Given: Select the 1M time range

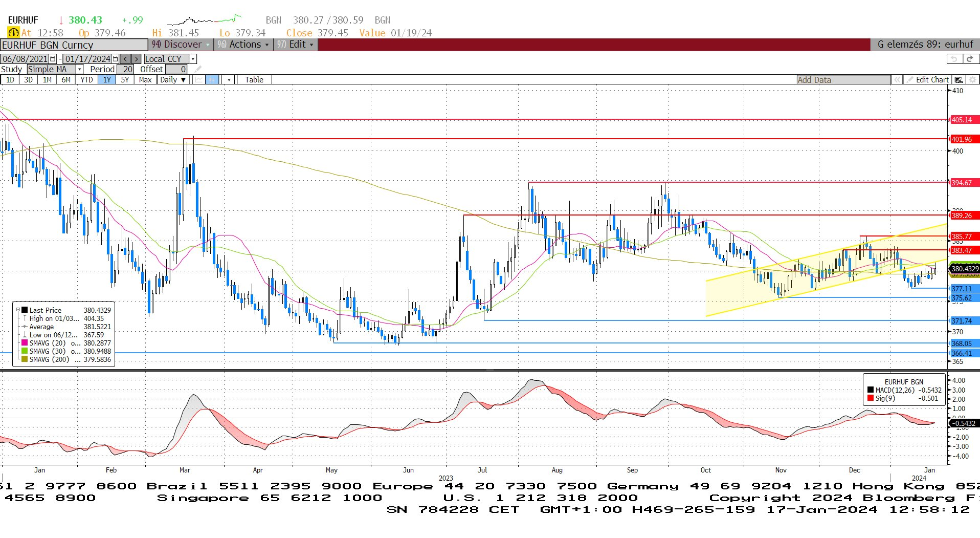Looking at the screenshot, I should pos(47,80).
